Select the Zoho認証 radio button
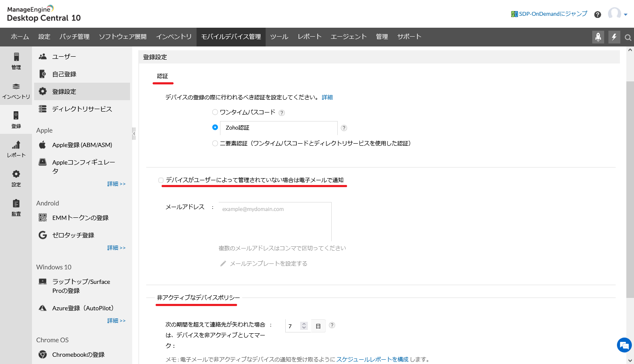The height and width of the screenshot is (364, 634). pos(215,127)
